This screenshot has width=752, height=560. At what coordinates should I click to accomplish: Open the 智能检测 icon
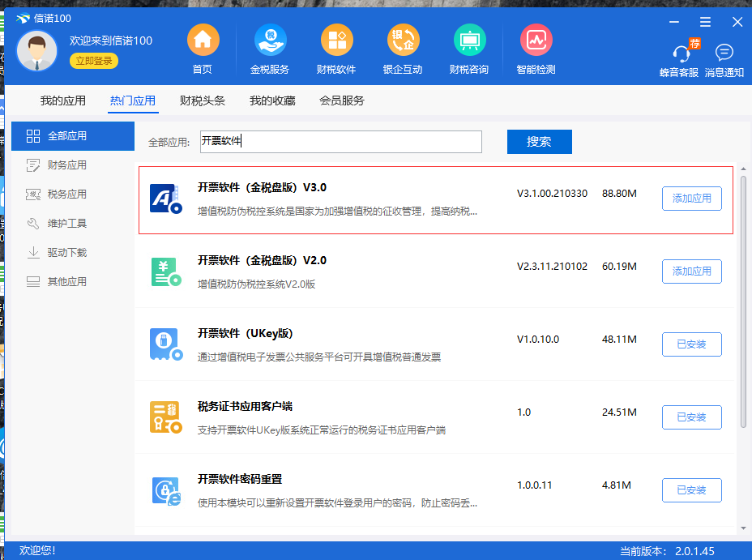[x=536, y=40]
